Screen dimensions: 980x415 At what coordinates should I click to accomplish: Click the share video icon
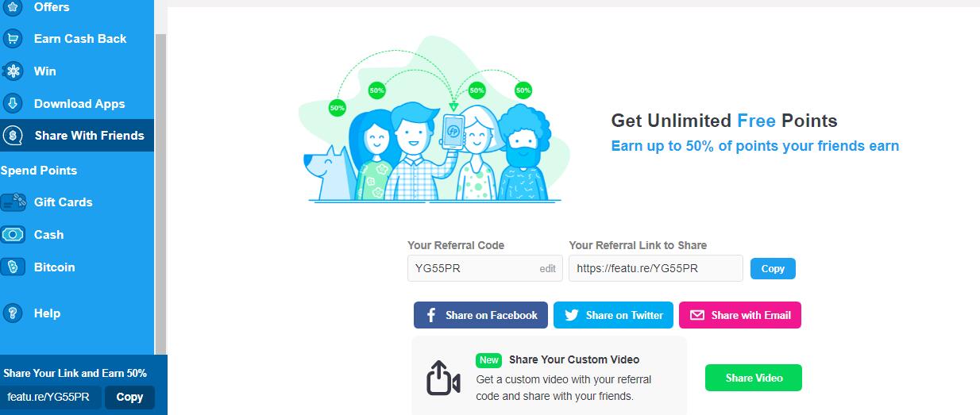(444, 378)
